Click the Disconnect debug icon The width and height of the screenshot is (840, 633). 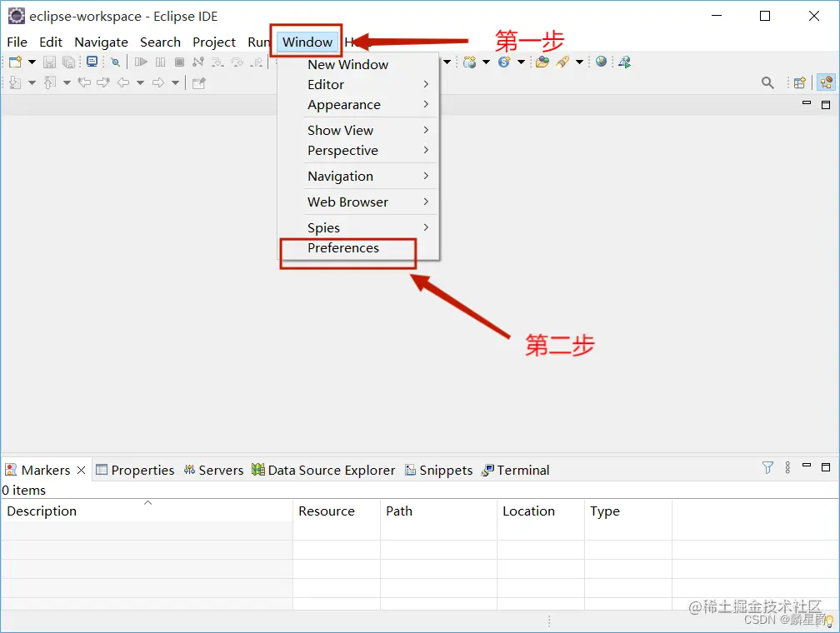click(x=198, y=62)
